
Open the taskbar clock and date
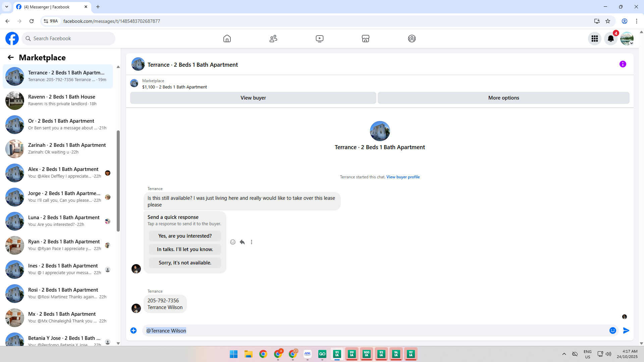point(627,354)
